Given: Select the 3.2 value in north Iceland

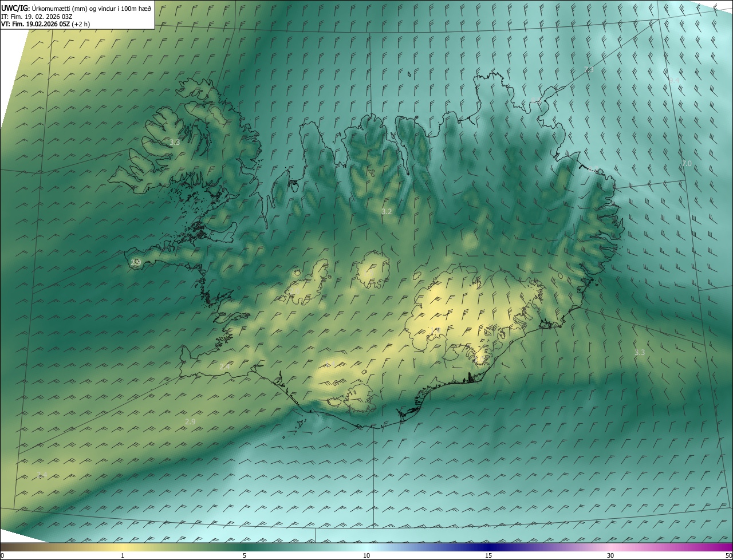Looking at the screenshot, I should (x=387, y=211).
